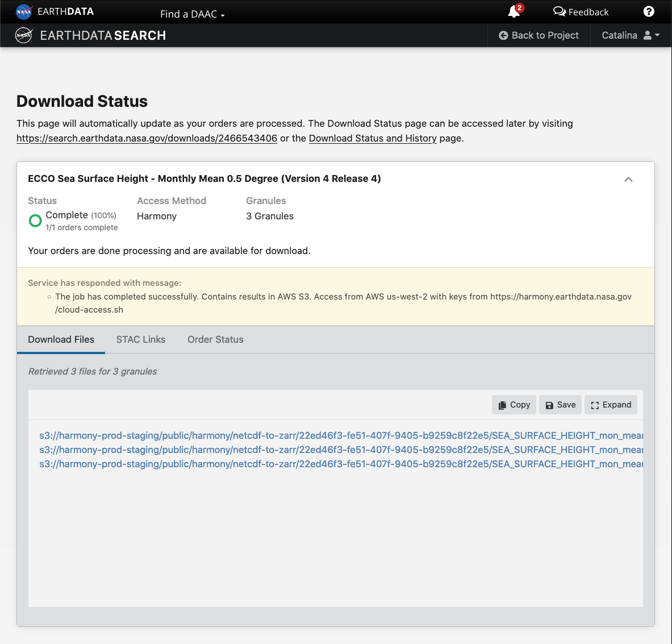Expand the download links panel
Screen dimensions: 672x644
pos(611,405)
